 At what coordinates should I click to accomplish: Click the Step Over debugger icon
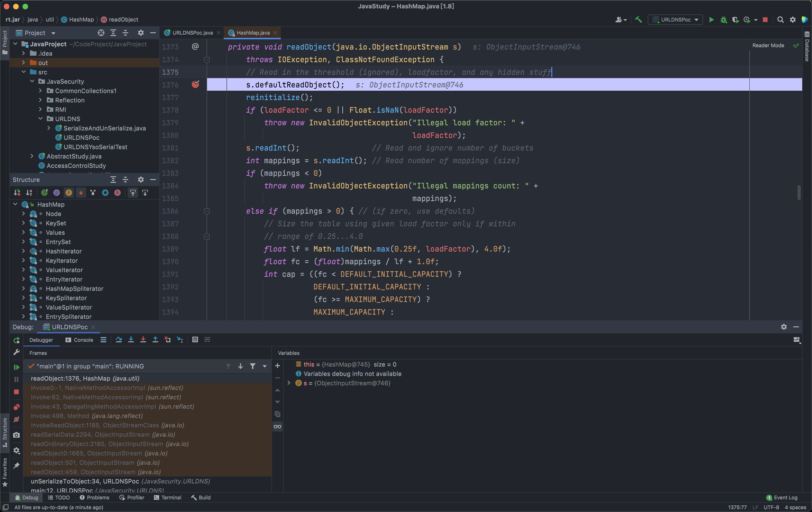[x=119, y=339]
